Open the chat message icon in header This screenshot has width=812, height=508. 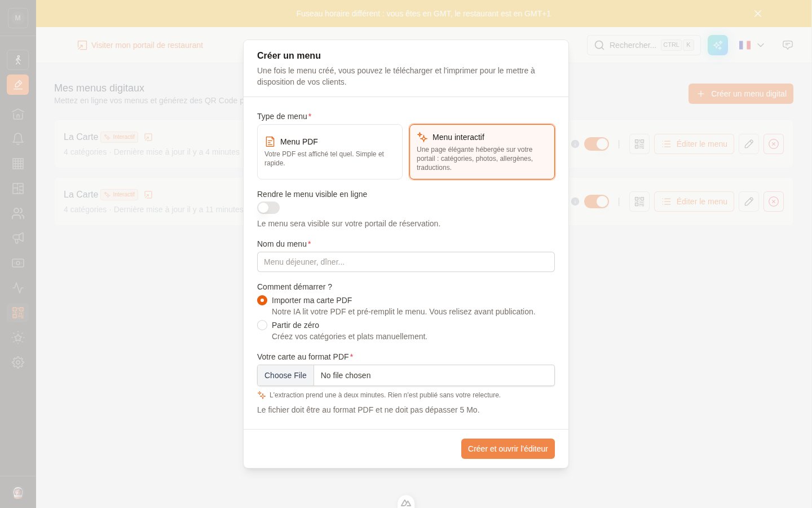tap(788, 45)
